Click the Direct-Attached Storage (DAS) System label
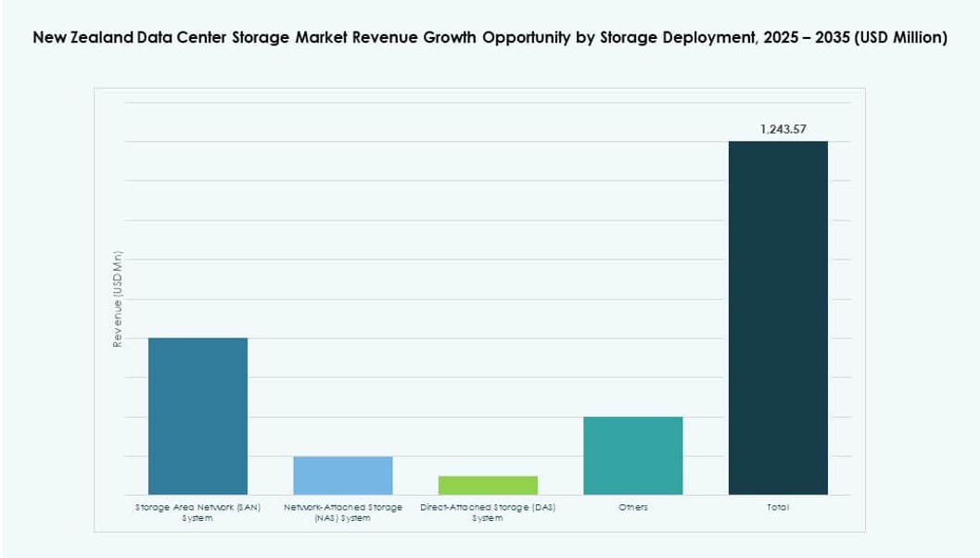The height and width of the screenshot is (558, 980). [487, 513]
